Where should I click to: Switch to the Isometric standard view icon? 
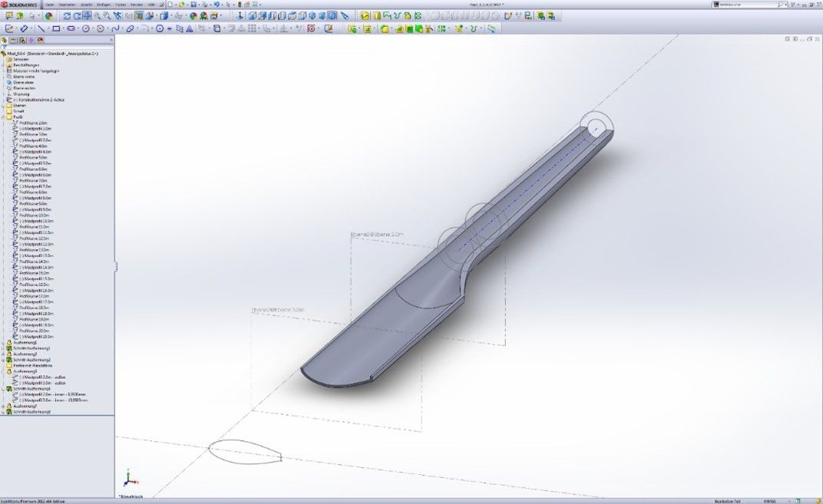point(312,16)
